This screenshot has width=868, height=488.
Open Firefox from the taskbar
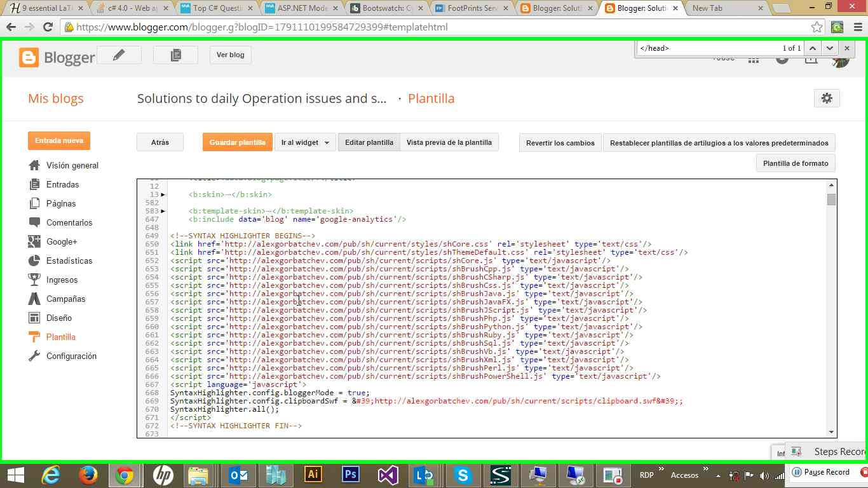tap(88, 475)
